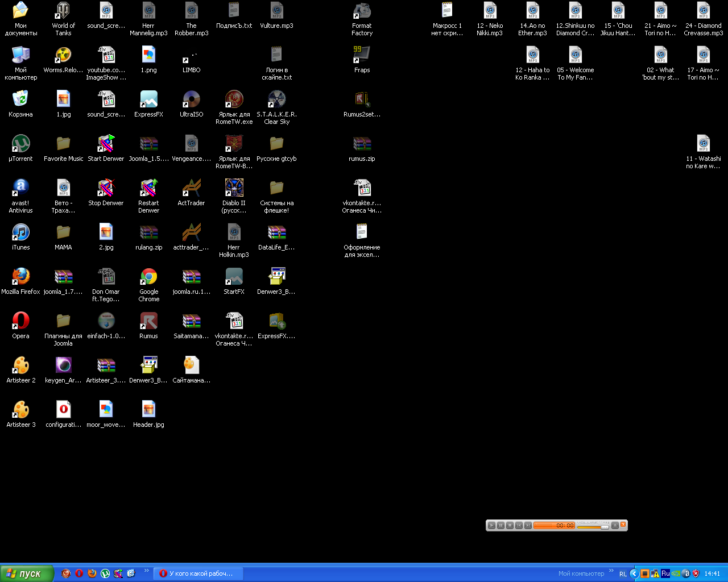
Task: Click the Stop button in media player
Action: 510,525
